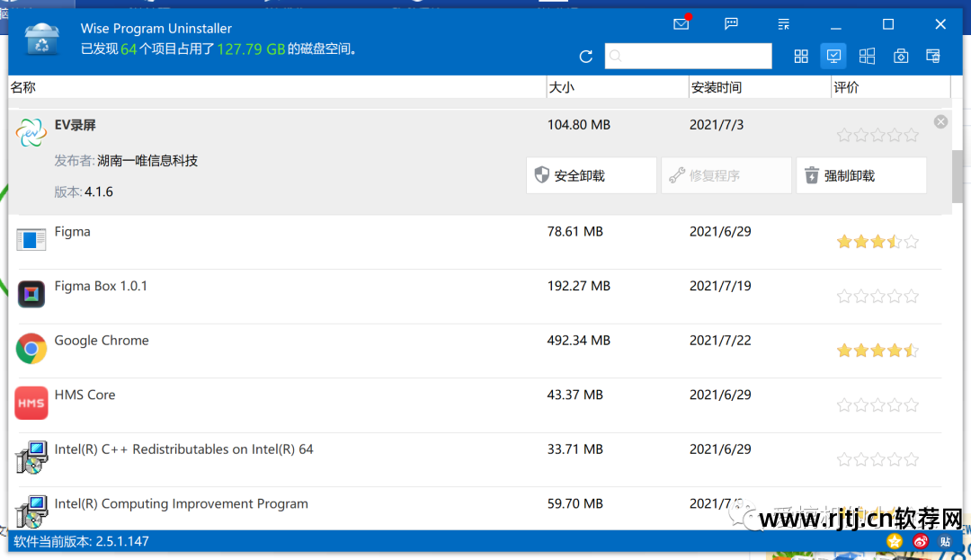Open the main menu list icon
Image resolution: width=971 pixels, height=560 pixels.
coord(784,24)
